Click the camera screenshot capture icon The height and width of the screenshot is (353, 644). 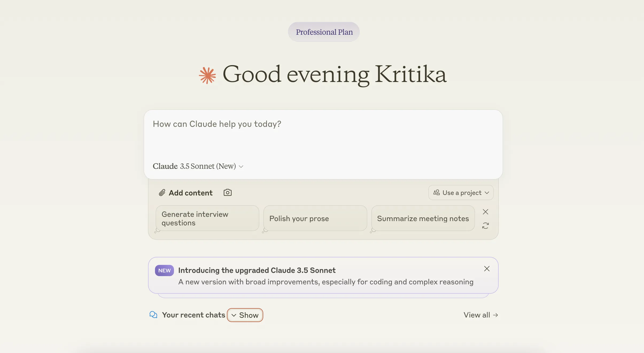click(227, 193)
